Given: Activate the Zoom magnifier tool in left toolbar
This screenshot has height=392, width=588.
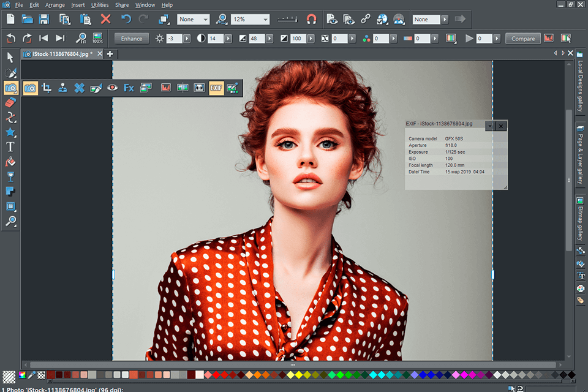Looking at the screenshot, I should point(10,221).
